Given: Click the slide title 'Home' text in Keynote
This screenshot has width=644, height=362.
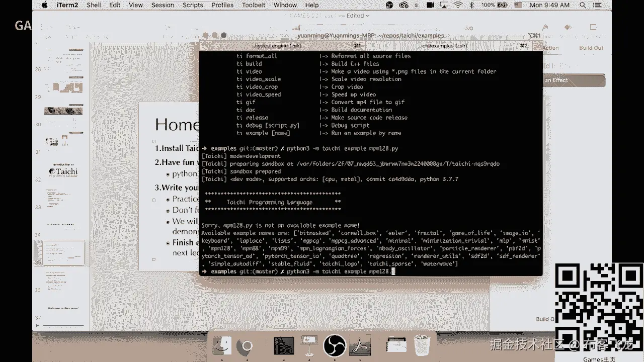Looking at the screenshot, I should point(178,125).
